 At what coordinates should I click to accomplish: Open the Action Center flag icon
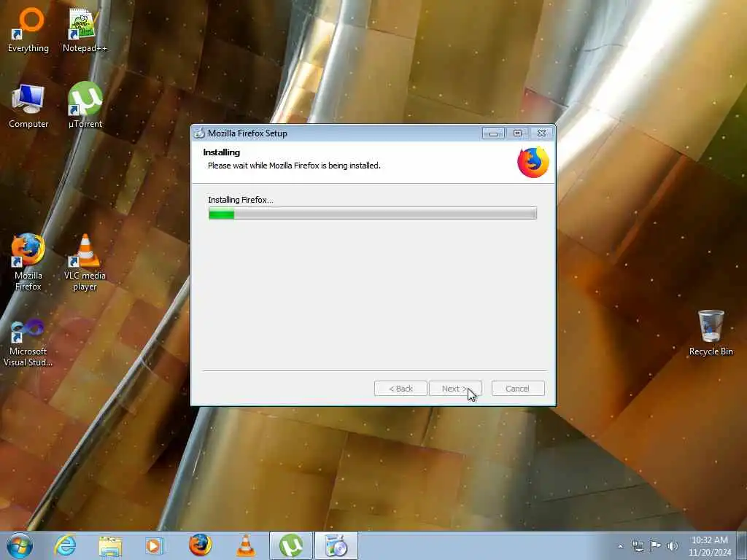click(655, 547)
